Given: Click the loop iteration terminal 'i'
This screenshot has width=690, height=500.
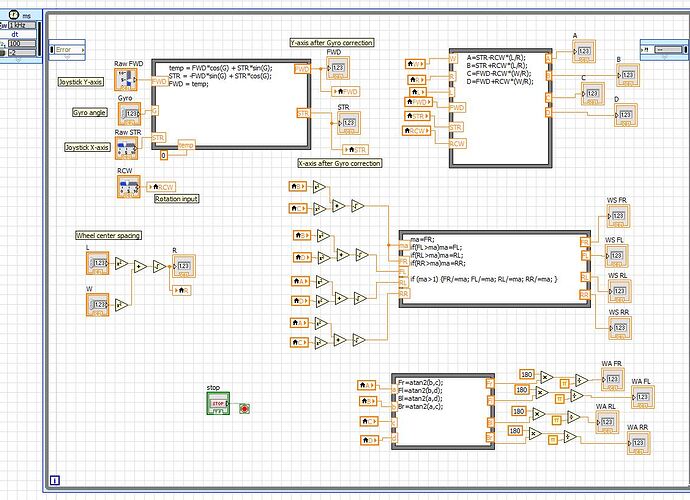Looking at the screenshot, I should pos(55,480).
